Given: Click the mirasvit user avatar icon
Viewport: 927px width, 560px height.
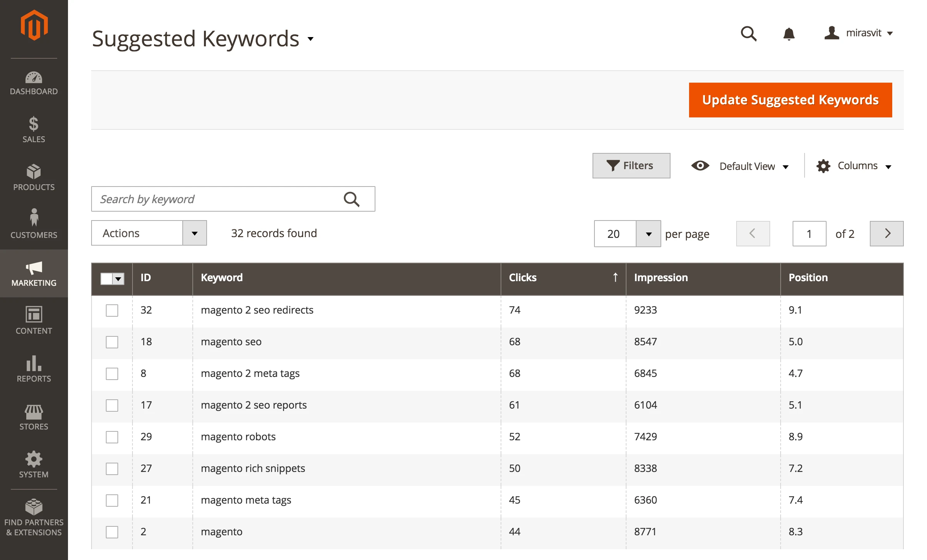Looking at the screenshot, I should coord(832,33).
